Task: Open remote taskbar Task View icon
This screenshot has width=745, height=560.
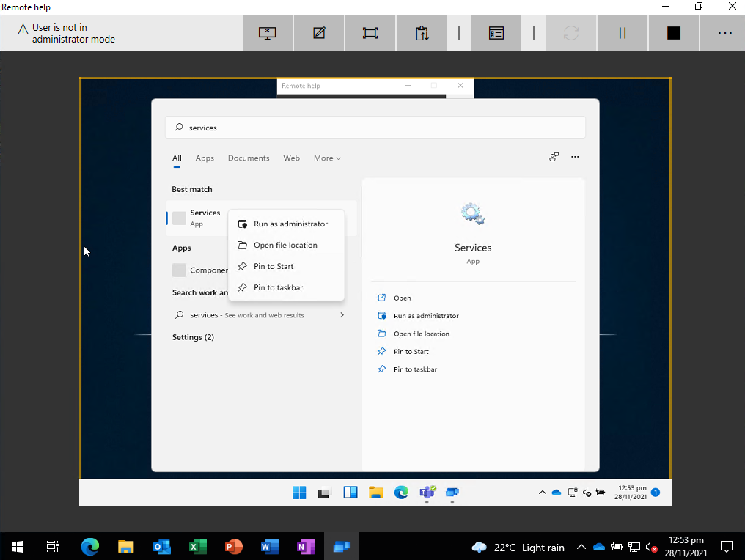Action: (x=323, y=493)
